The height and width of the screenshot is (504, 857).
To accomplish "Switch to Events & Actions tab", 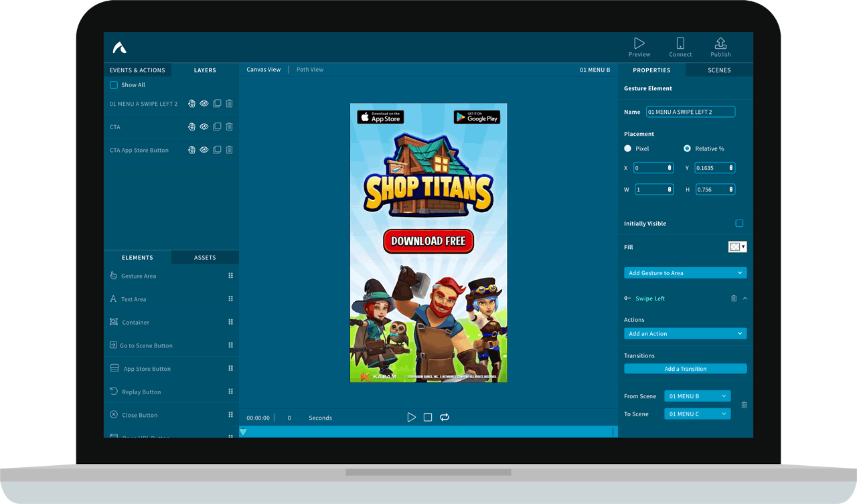I will pyautogui.click(x=137, y=70).
